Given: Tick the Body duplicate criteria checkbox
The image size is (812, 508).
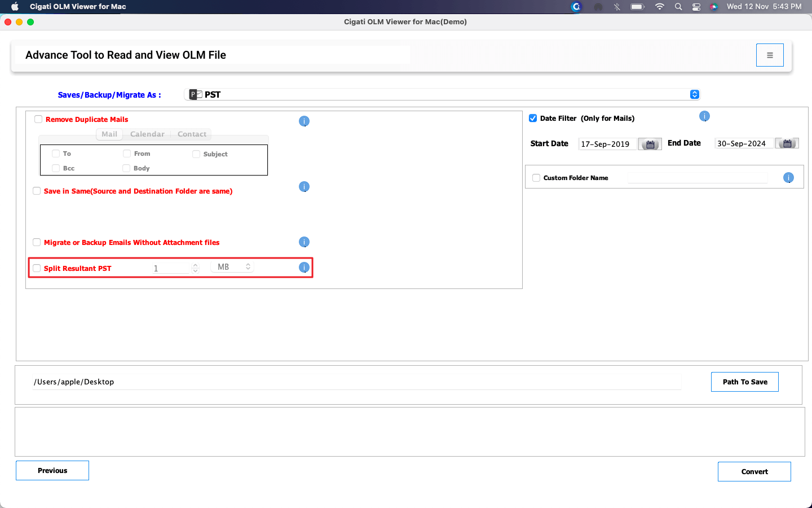Looking at the screenshot, I should 126,168.
